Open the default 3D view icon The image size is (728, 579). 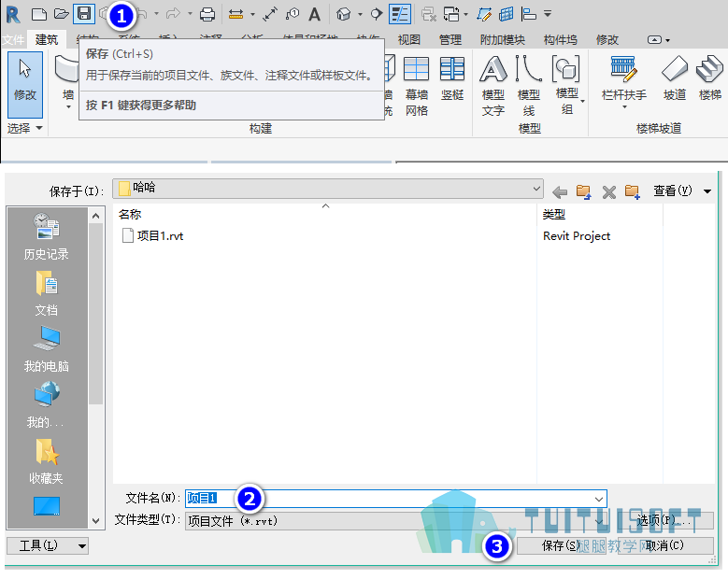point(343,14)
